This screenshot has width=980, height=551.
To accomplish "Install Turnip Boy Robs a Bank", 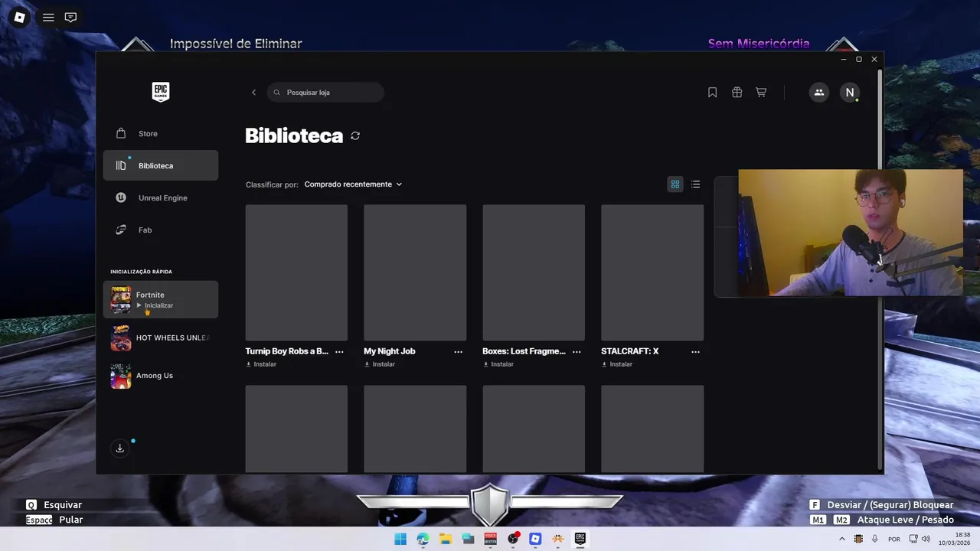I will click(261, 364).
